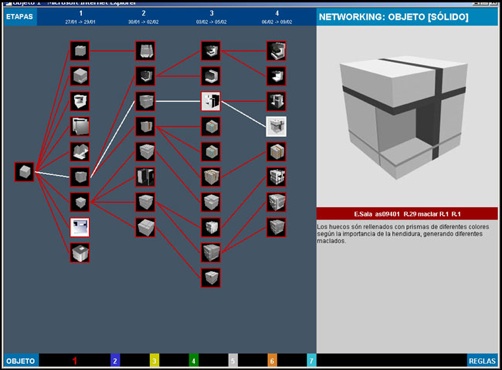This screenshot has height=370, width=502.
Task: Select the root cube node at far left
Action: click(x=24, y=172)
